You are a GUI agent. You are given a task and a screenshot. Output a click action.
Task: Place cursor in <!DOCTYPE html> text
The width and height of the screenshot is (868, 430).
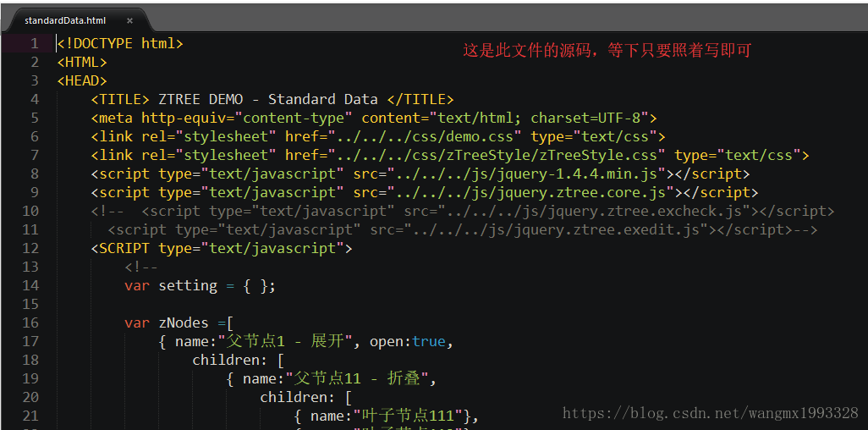coord(120,43)
